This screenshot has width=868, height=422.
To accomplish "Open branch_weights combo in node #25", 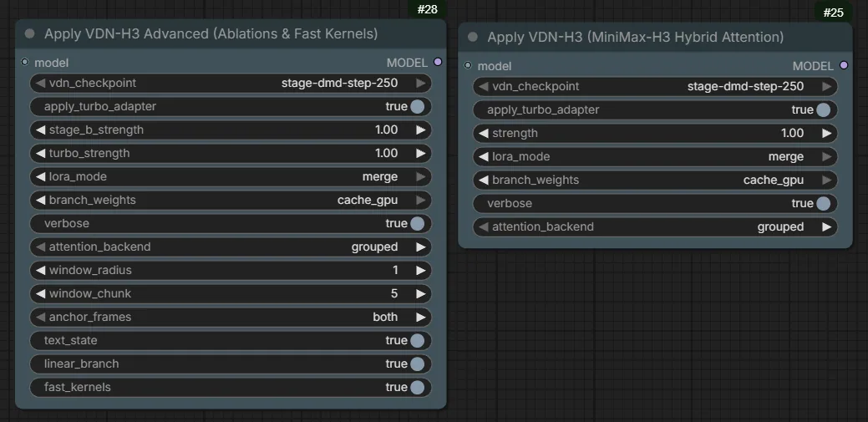I will point(656,180).
